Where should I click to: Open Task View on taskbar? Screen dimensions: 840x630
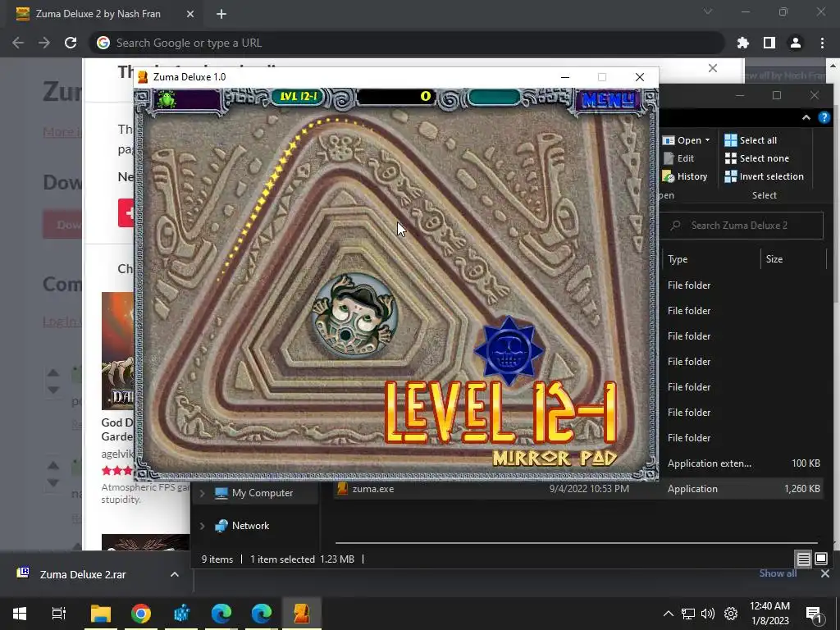click(58, 614)
